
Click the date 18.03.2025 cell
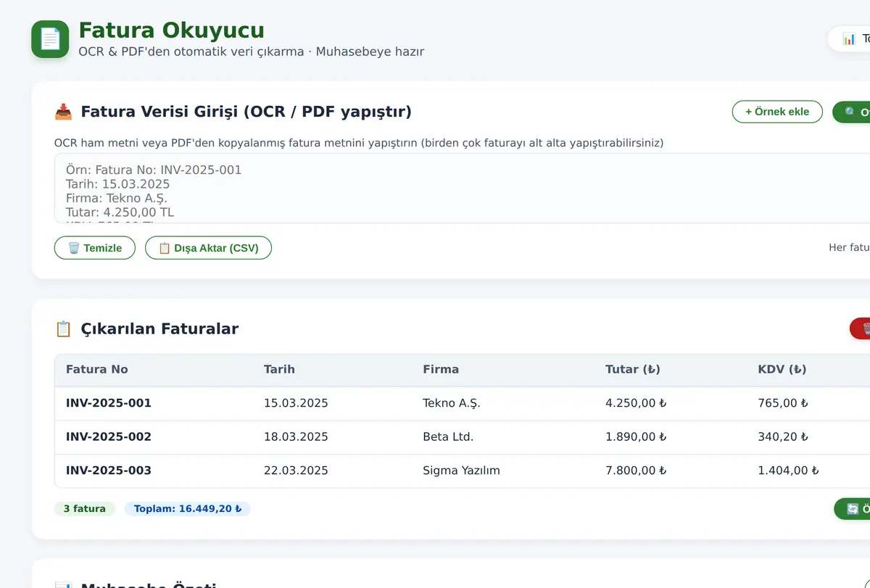pos(296,436)
